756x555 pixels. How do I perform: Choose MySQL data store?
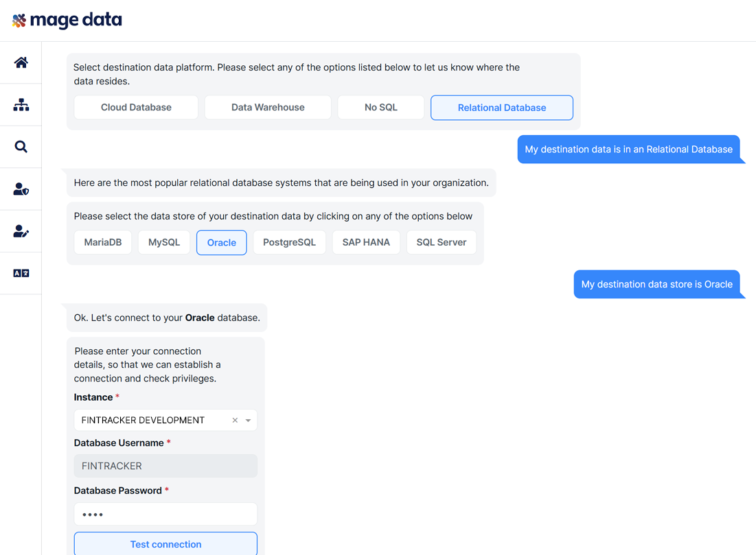[x=164, y=243]
